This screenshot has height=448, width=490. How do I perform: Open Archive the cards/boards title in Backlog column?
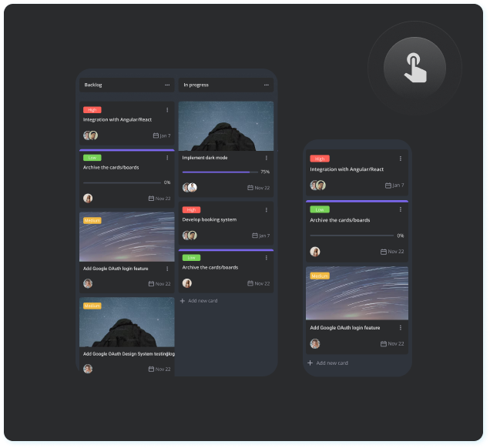tap(111, 168)
